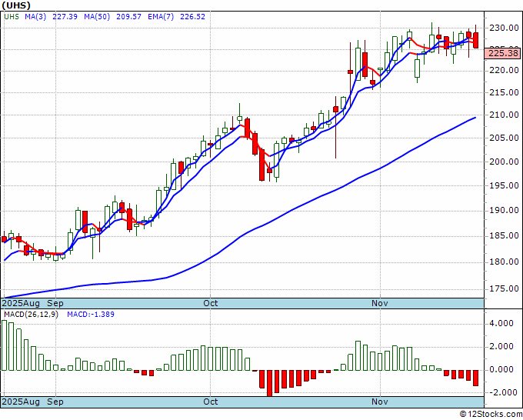The image size is (523, 420).
Task: Click the Nov label on MACD axis
Action: point(380,402)
